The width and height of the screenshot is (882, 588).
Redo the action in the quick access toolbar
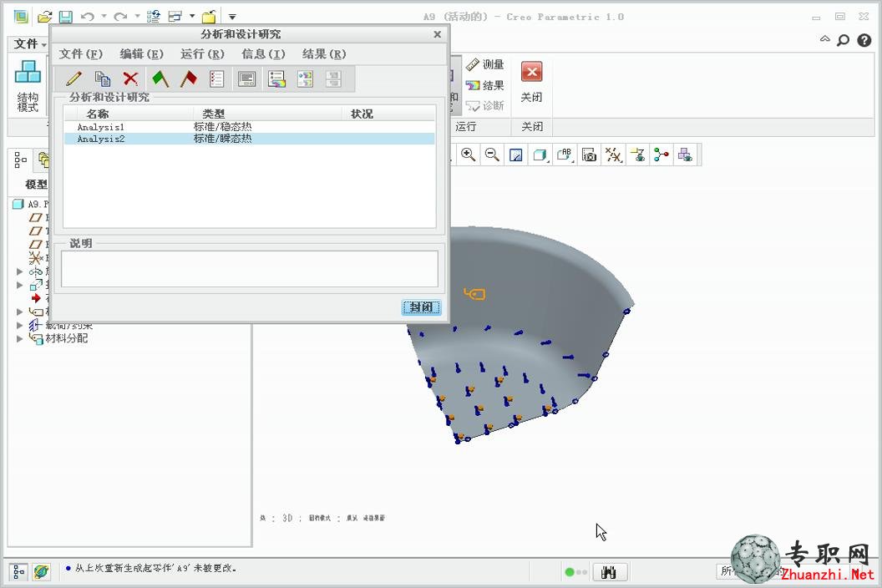click(x=119, y=17)
